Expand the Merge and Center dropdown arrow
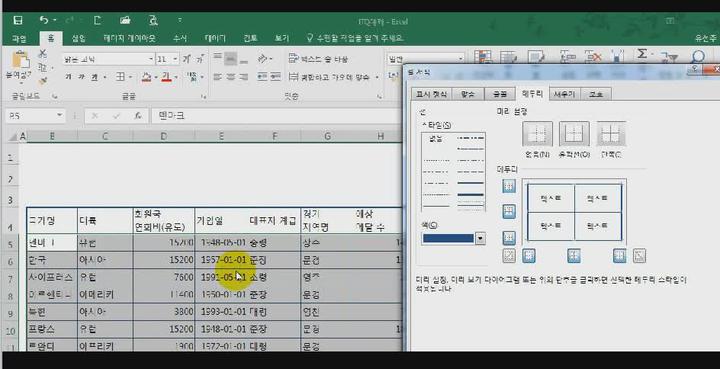Image resolution: width=720 pixels, height=369 pixels. [377, 77]
